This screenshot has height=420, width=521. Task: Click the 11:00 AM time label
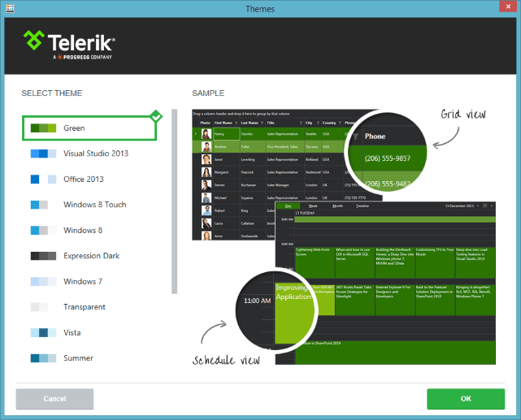(257, 301)
